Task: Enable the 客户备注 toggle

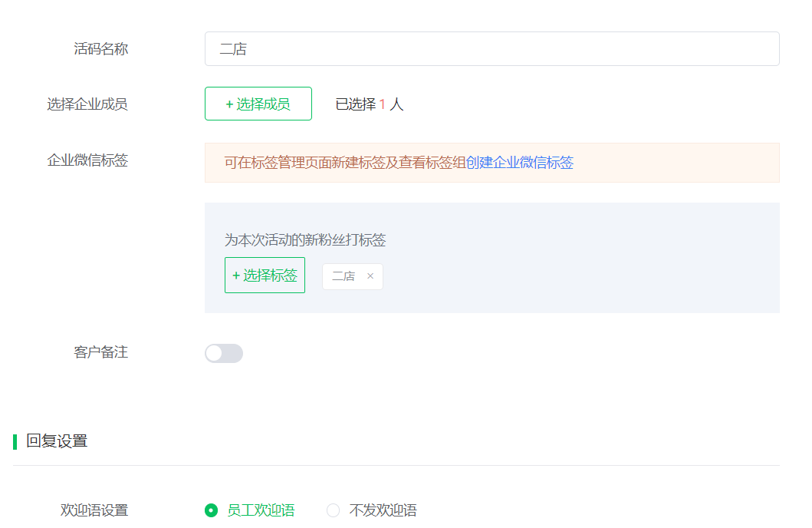Action: [223, 353]
